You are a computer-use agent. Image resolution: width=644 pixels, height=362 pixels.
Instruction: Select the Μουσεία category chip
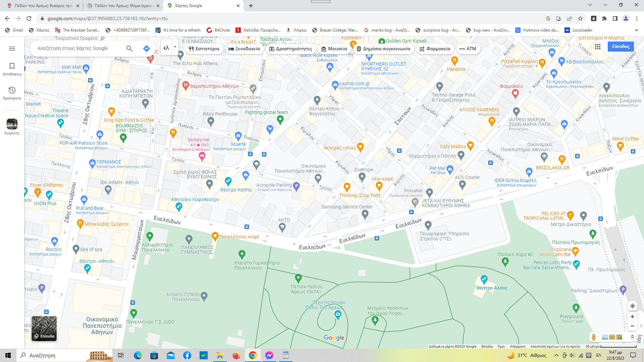tap(334, 49)
